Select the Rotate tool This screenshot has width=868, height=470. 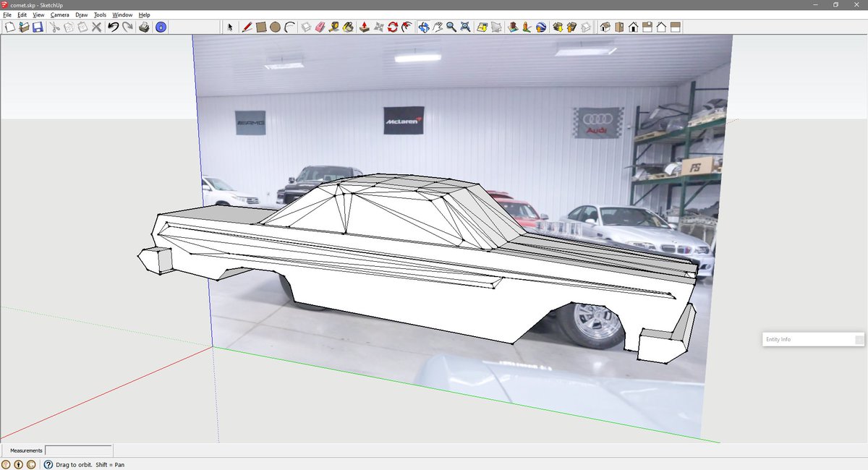(x=392, y=27)
